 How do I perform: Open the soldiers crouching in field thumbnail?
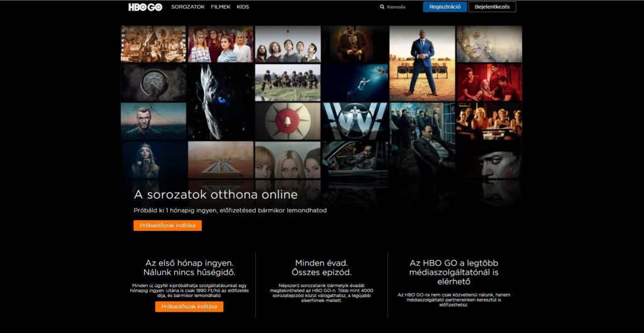(287, 82)
